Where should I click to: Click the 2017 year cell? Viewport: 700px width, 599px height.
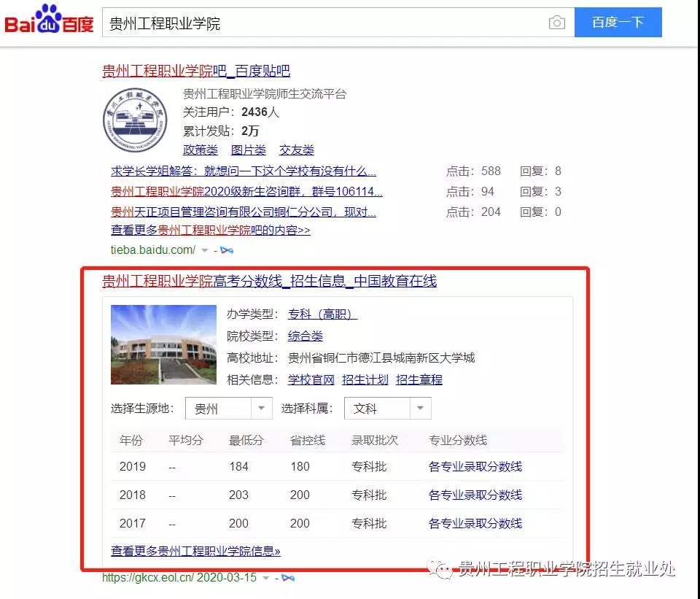(133, 523)
